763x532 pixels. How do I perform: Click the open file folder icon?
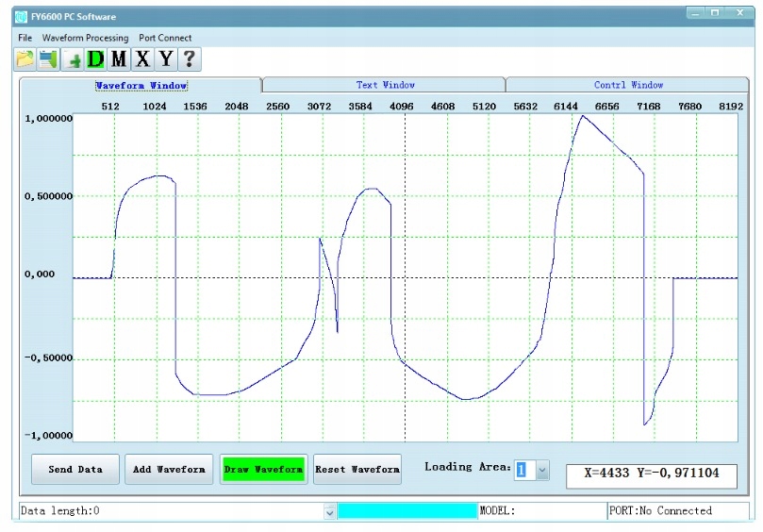pos(25,59)
